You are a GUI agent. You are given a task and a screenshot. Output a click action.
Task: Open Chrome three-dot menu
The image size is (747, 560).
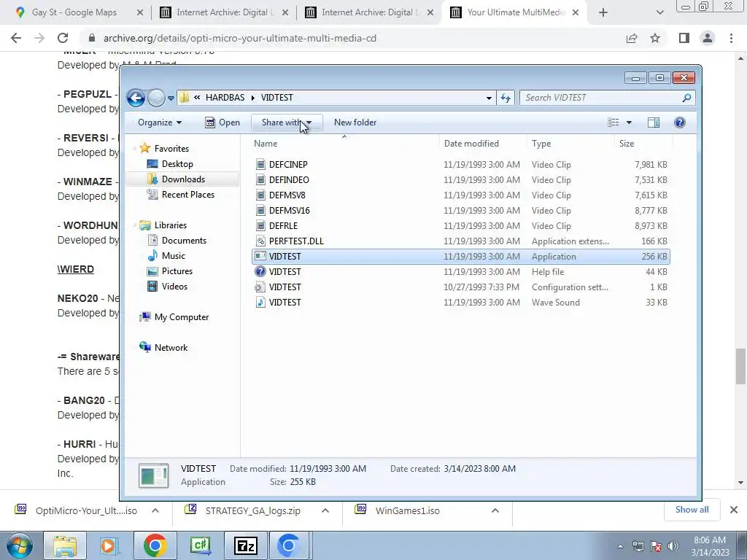point(731,38)
